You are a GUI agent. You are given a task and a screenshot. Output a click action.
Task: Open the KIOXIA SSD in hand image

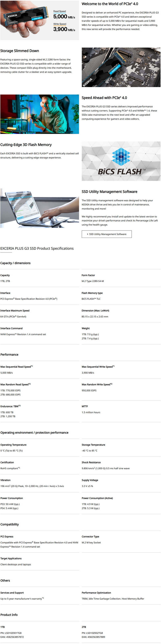40,20
